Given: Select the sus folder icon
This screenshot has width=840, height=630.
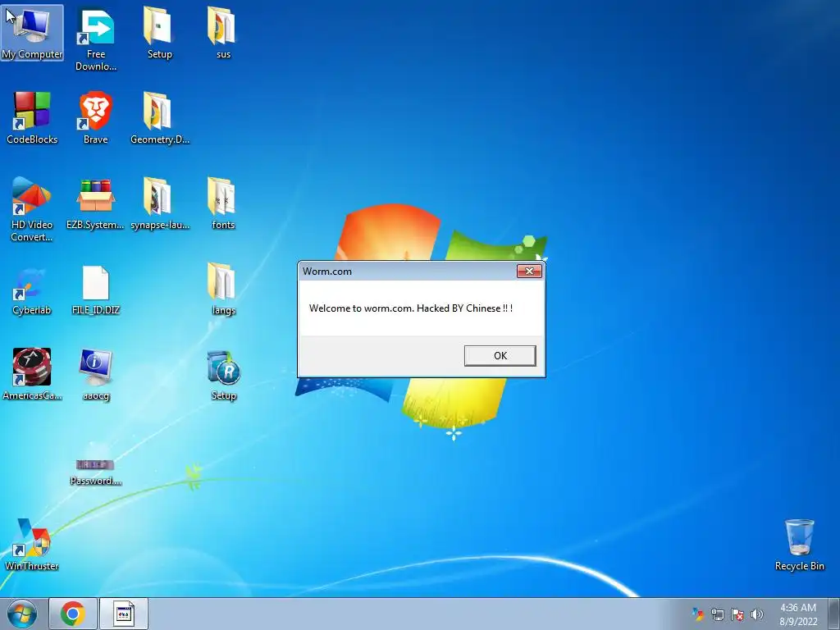Looking at the screenshot, I should click(x=223, y=33).
